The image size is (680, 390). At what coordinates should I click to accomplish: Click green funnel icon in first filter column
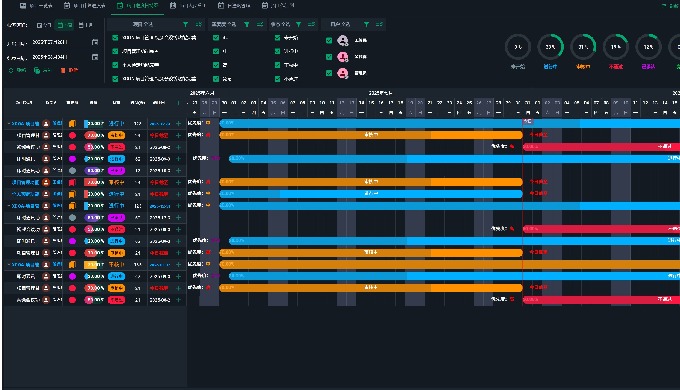[x=186, y=25]
